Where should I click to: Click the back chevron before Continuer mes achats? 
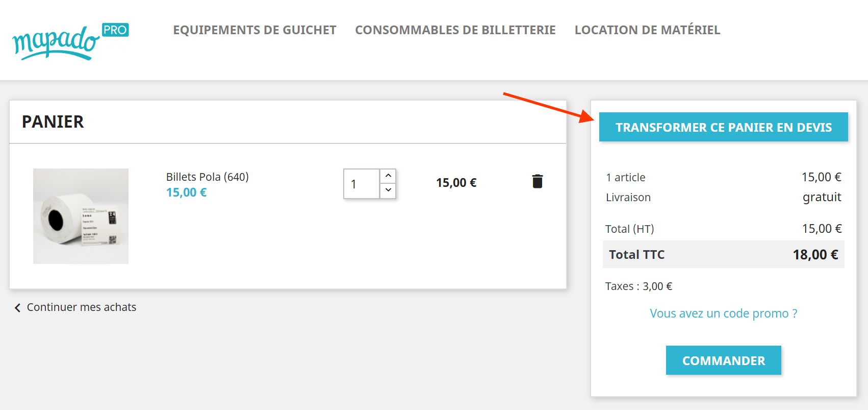click(17, 307)
